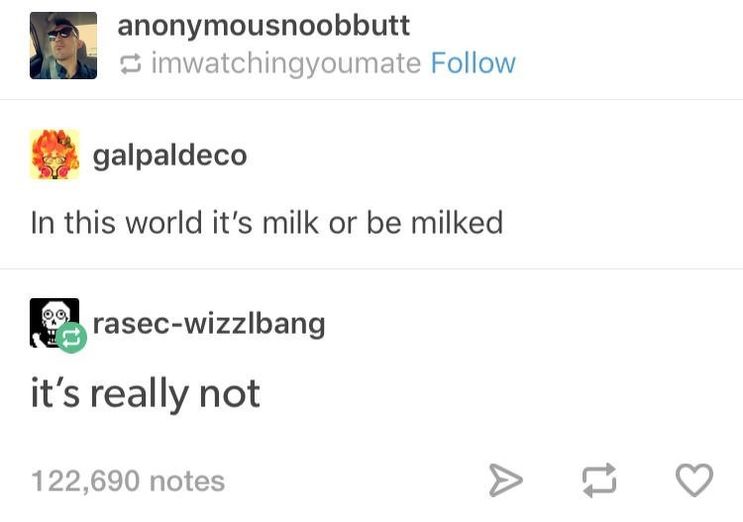This screenshot has height=522, width=743.
Task: Select the "milk or be milked" post text
Action: pyautogui.click(x=267, y=222)
